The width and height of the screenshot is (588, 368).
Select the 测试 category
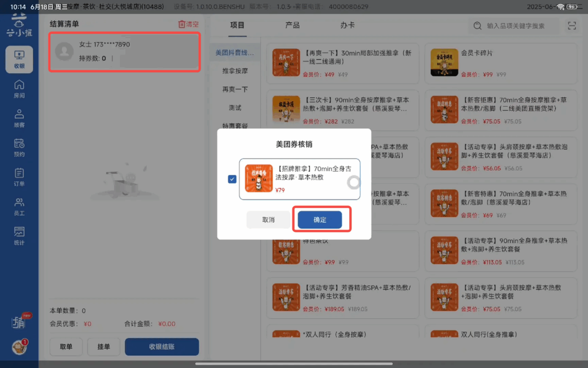coord(235,108)
